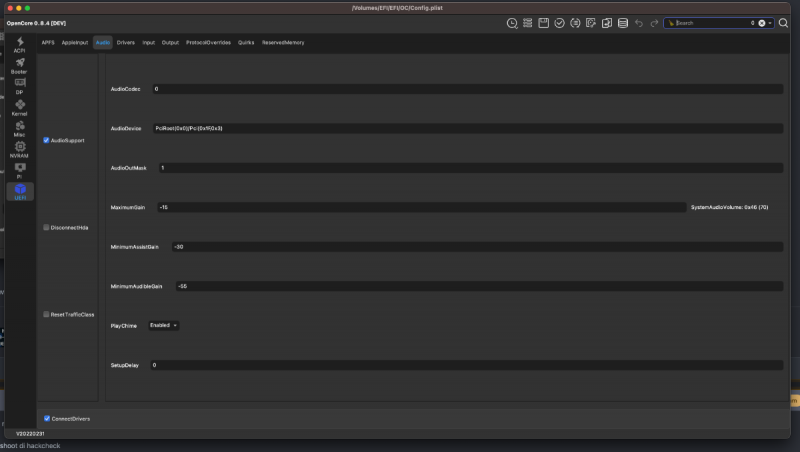Switch to the APFS tab
This screenshot has width=800, height=452.
(48, 42)
